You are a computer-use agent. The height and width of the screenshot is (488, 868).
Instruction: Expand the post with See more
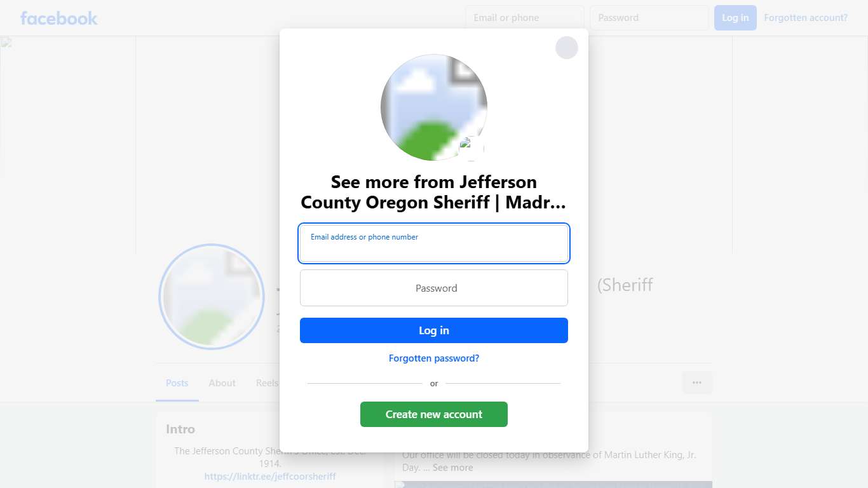(x=453, y=468)
